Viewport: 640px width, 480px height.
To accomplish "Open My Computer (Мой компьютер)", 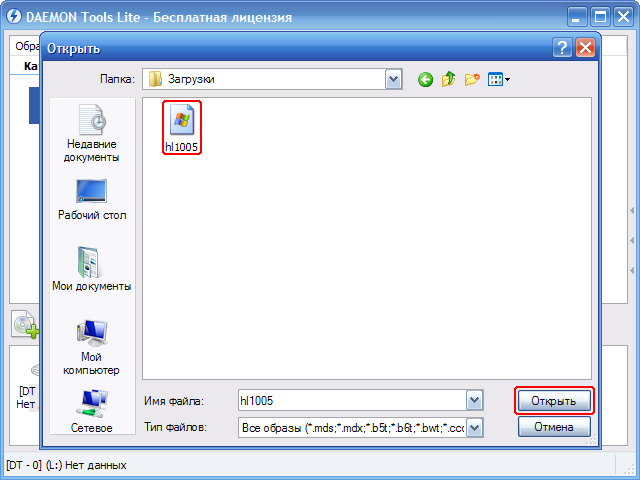I will (x=91, y=347).
